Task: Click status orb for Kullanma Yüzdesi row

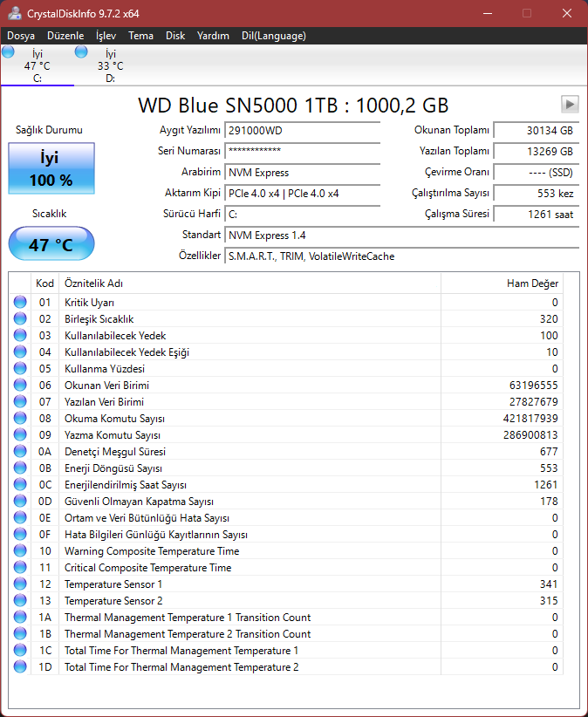Action: point(20,368)
